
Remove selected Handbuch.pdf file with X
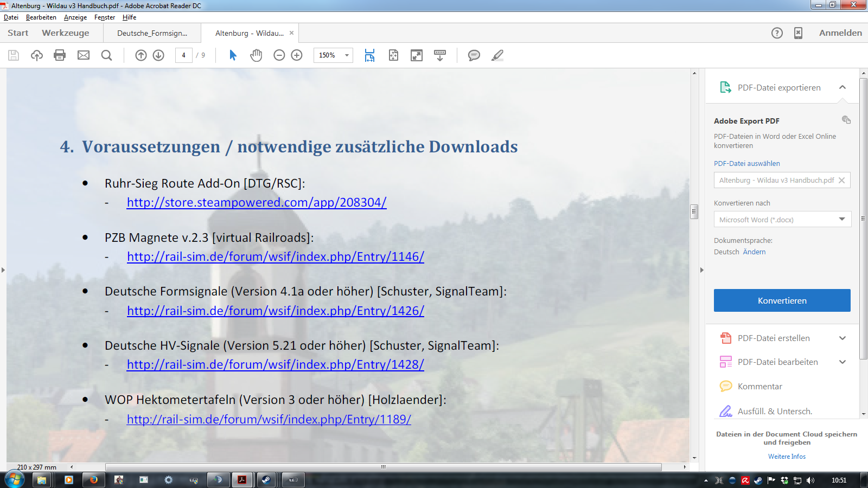click(x=842, y=181)
